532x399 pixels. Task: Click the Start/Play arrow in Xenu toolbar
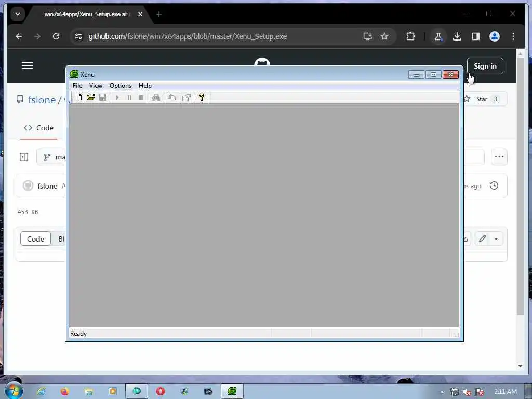[x=117, y=97]
